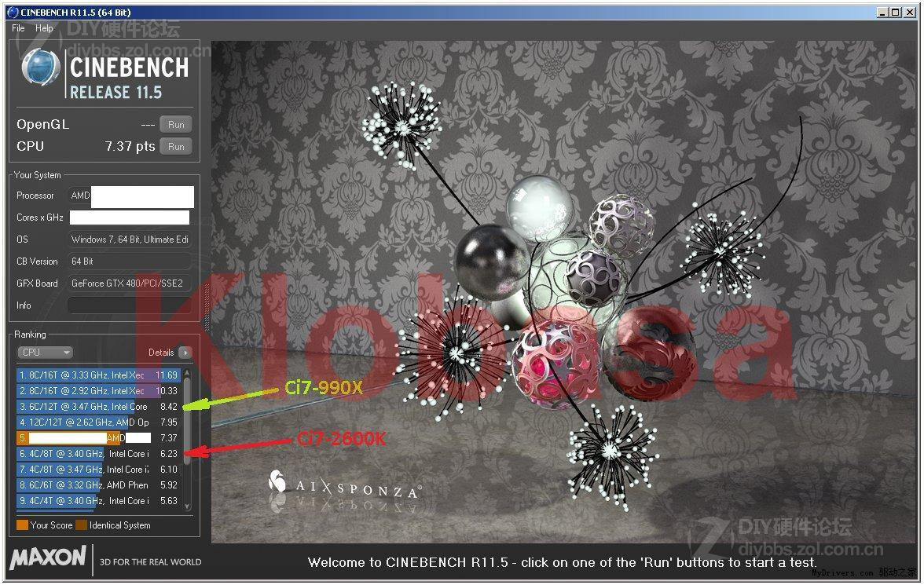Select ranking 9 4C/4T @ 3.40 GHz Intel Core
This screenshot has width=924, height=585.
click(97, 501)
